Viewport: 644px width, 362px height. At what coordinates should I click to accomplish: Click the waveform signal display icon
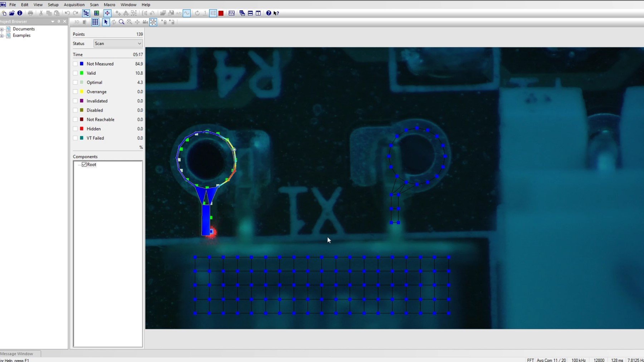(232, 13)
